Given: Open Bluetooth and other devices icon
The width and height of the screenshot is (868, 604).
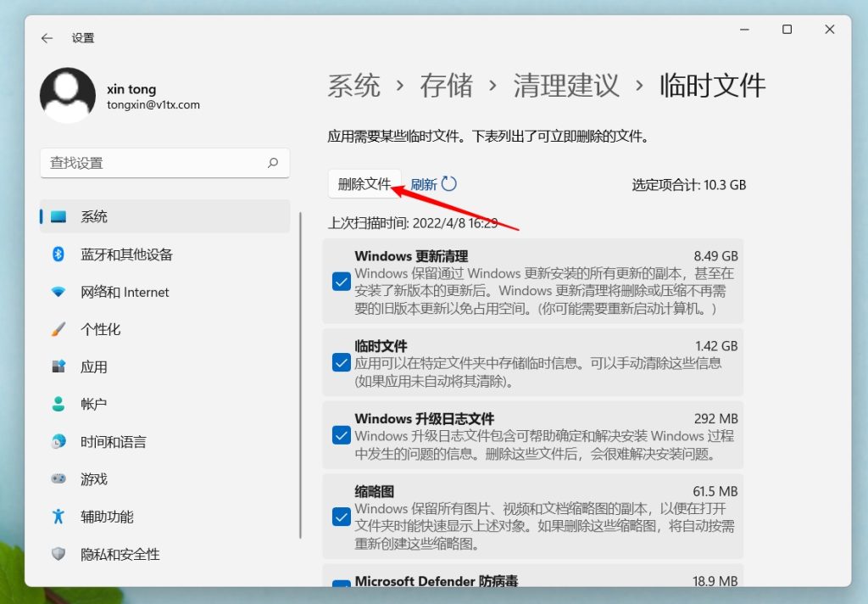Looking at the screenshot, I should pyautogui.click(x=58, y=254).
